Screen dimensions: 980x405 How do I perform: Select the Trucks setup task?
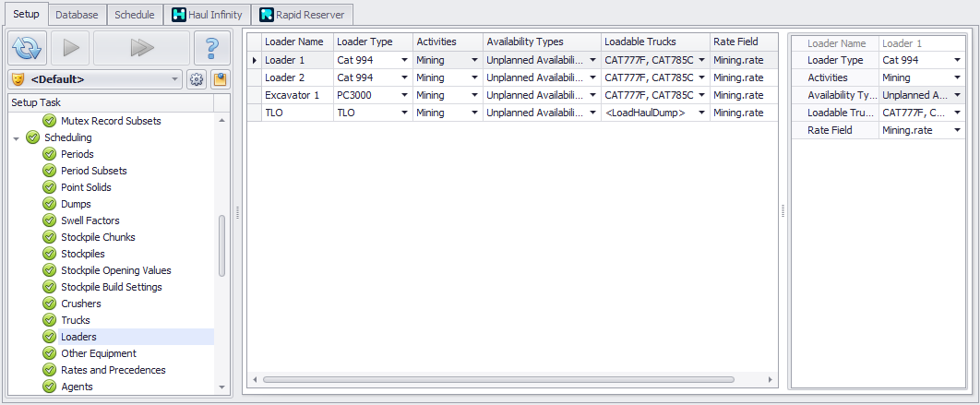tap(76, 320)
